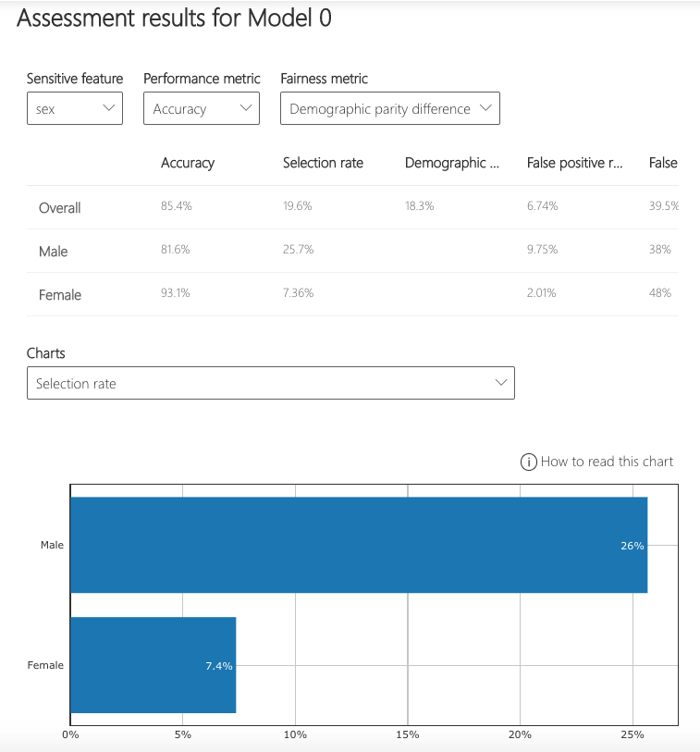Click the Male bar in the chart
Viewport: 700px width, 752px height.
pyautogui.click(x=359, y=545)
